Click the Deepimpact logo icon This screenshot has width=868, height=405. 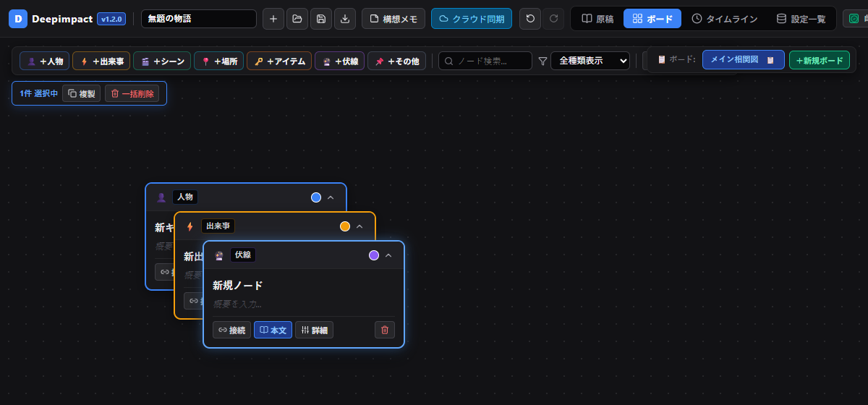coord(18,19)
